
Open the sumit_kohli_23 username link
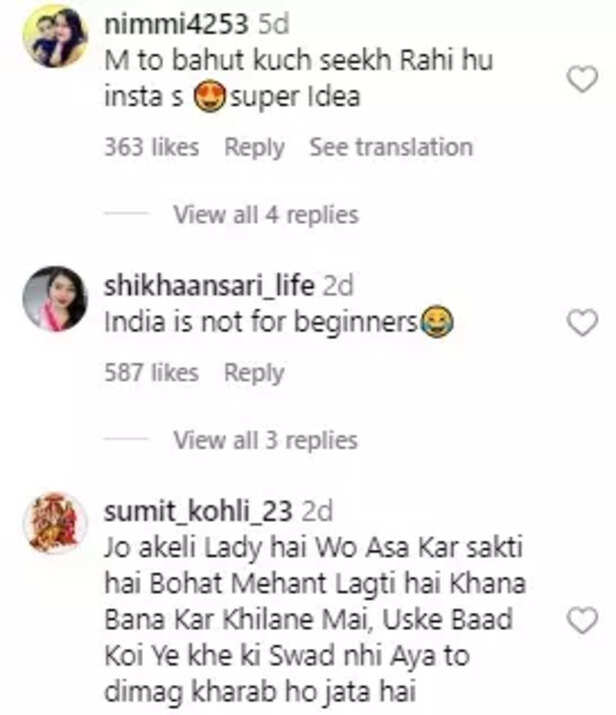click(x=197, y=512)
